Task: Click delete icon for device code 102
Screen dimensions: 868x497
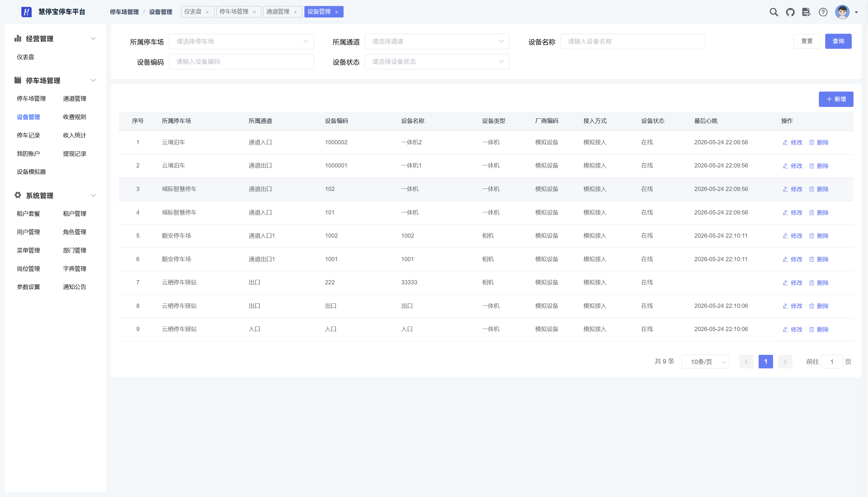Action: [811, 189]
